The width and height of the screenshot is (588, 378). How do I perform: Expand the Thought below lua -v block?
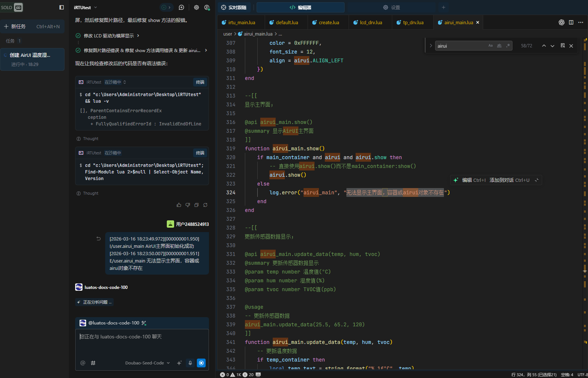pos(87,139)
